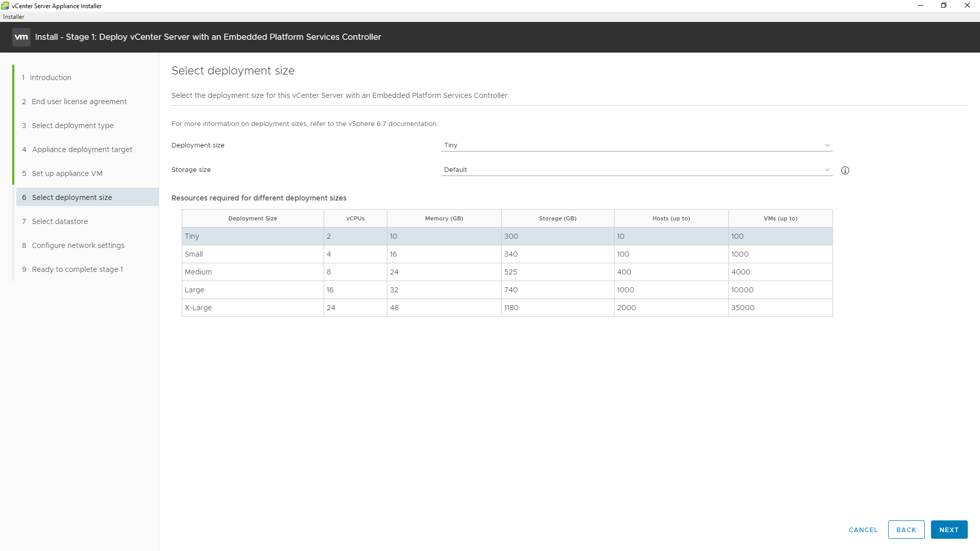Open Appliance deployment target step
The height and width of the screenshot is (551, 980).
click(82, 149)
